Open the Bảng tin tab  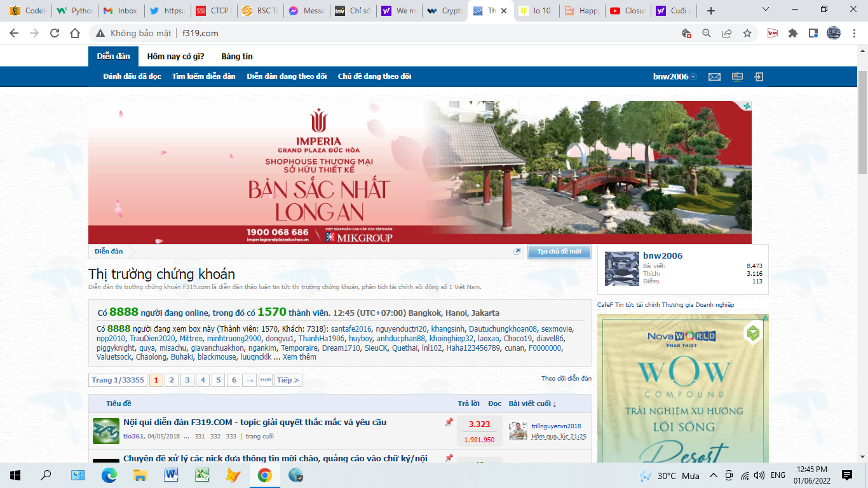(237, 57)
